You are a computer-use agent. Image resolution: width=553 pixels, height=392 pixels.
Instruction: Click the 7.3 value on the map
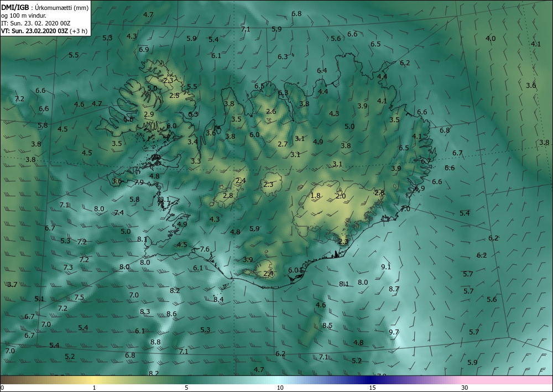pos(68,268)
